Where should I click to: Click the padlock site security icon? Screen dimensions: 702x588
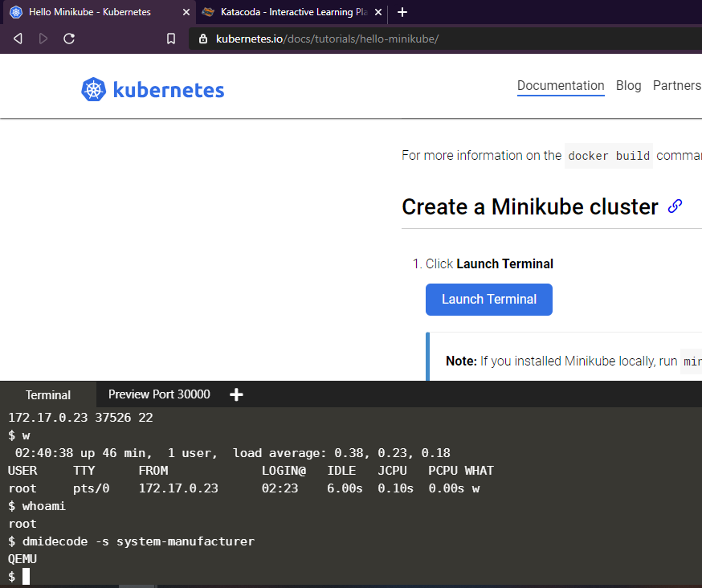click(203, 39)
